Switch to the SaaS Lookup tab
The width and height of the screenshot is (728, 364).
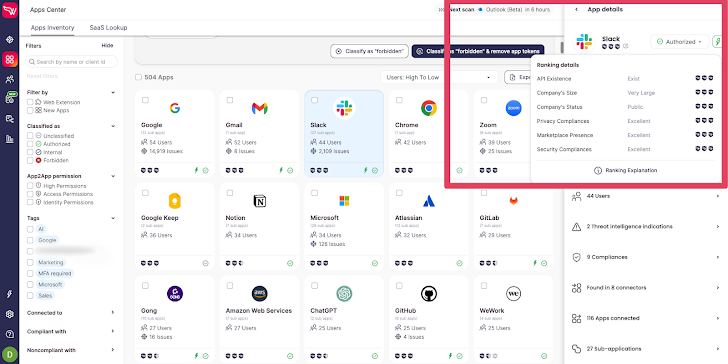pyautogui.click(x=108, y=28)
